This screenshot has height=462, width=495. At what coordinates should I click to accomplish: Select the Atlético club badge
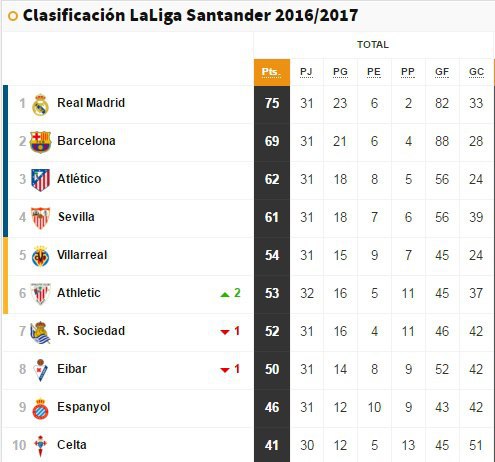40,180
